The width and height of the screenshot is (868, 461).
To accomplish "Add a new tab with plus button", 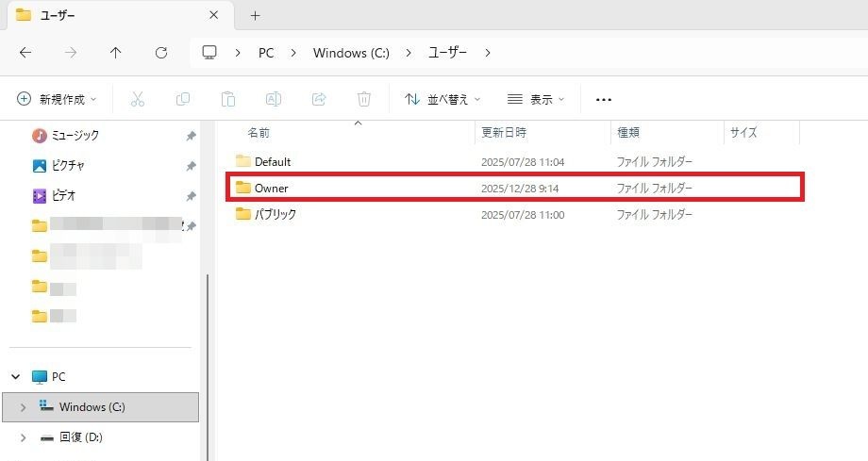I will click(x=255, y=16).
